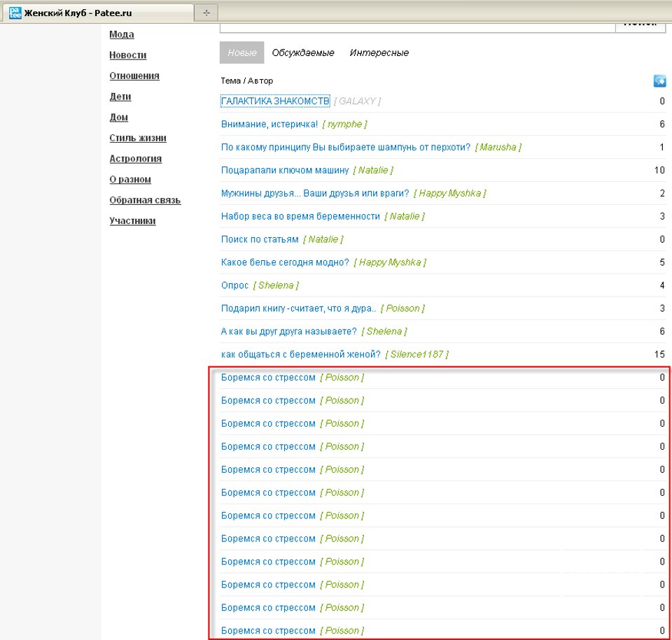Click the comments count icon in header
This screenshot has width=672, height=640.
pyautogui.click(x=659, y=81)
